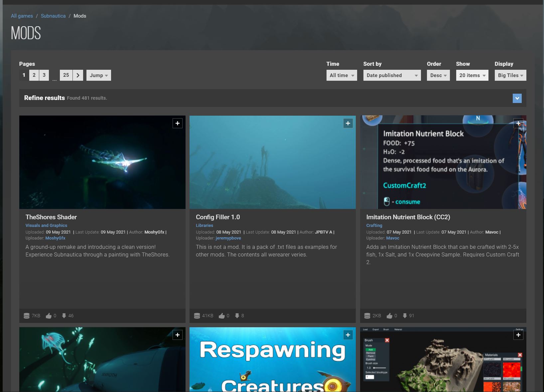The width and height of the screenshot is (544, 392).
Task: Click plus icon on Seamoth jellyfish thumbnail
Action: (x=178, y=335)
